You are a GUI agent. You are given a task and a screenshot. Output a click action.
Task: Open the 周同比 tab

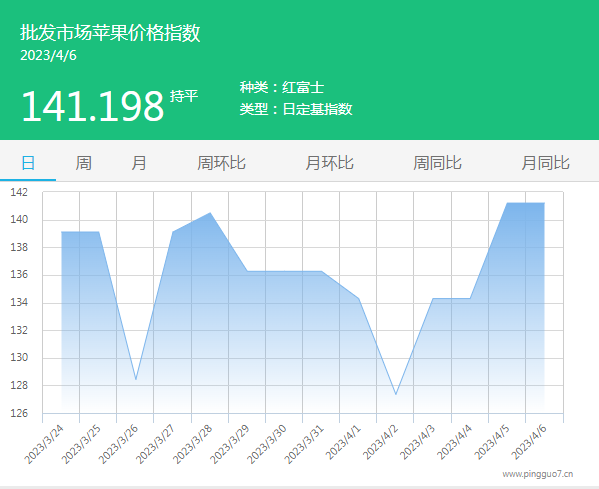pyautogui.click(x=437, y=163)
